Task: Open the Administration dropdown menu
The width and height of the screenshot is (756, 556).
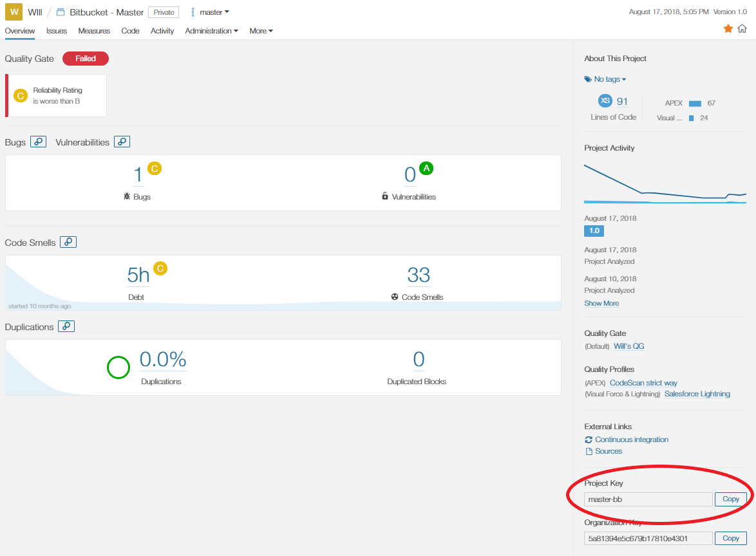Action: pos(211,31)
